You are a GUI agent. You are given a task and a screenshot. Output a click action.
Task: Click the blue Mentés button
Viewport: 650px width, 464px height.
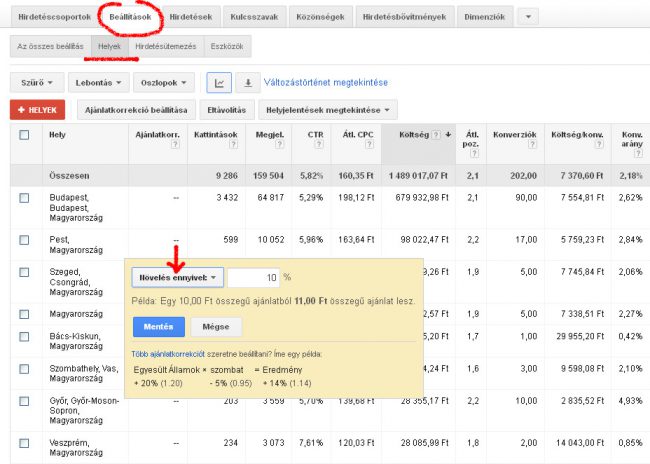click(159, 327)
